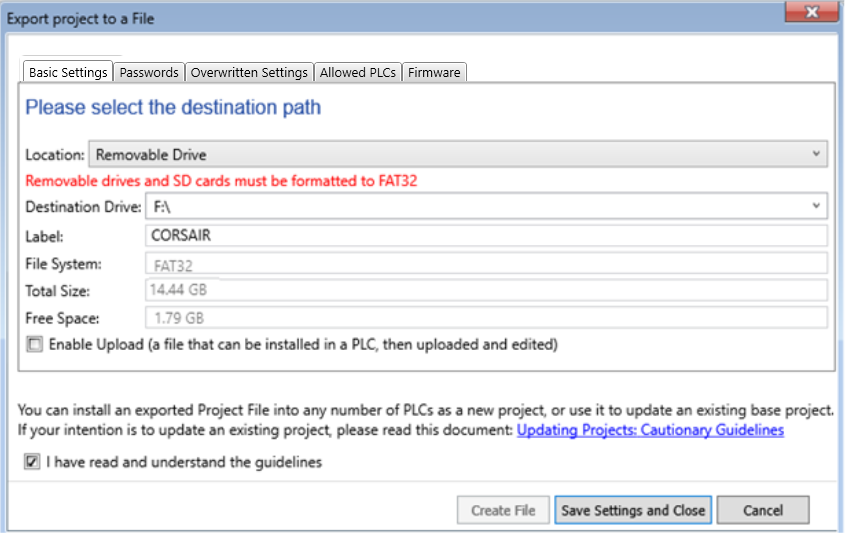Screen dimensions: 849x537
Task: Select the Firmware tab
Action: (x=434, y=73)
